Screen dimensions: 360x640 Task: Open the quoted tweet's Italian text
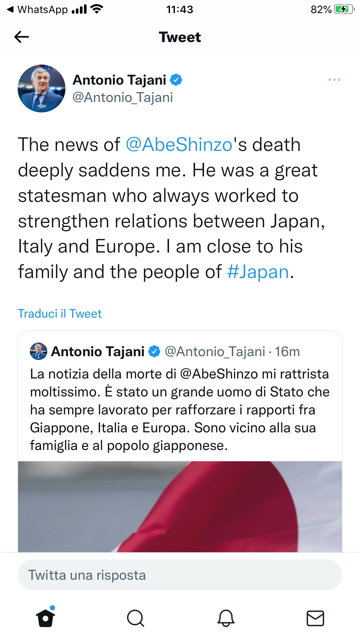tap(180, 410)
